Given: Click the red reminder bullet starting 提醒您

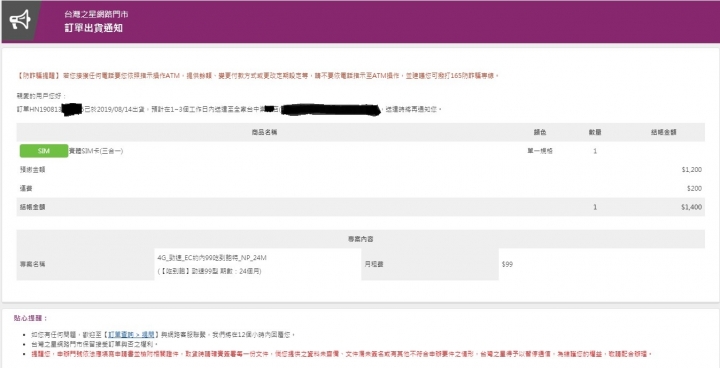Looking at the screenshot, I should pyautogui.click(x=342, y=354).
